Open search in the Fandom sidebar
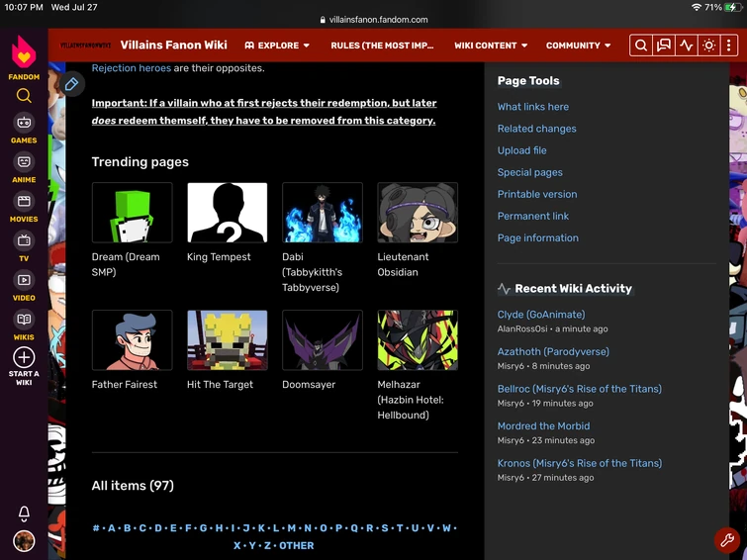The image size is (747, 560). point(24,96)
